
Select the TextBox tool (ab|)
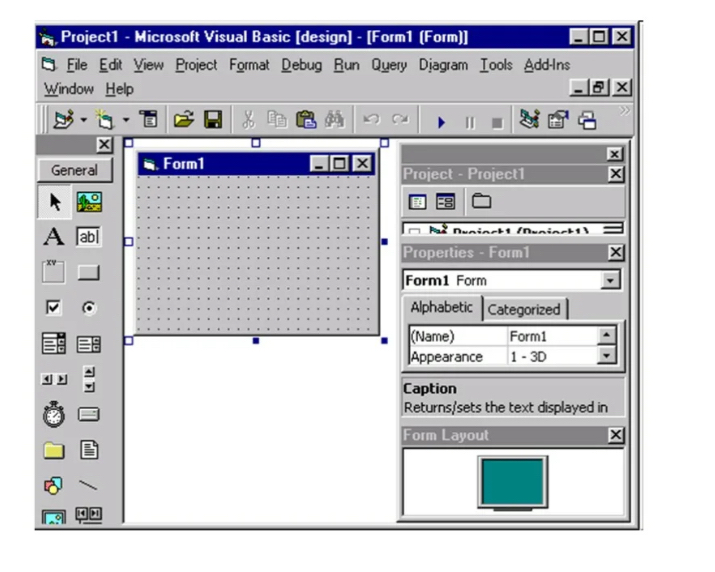(88, 237)
